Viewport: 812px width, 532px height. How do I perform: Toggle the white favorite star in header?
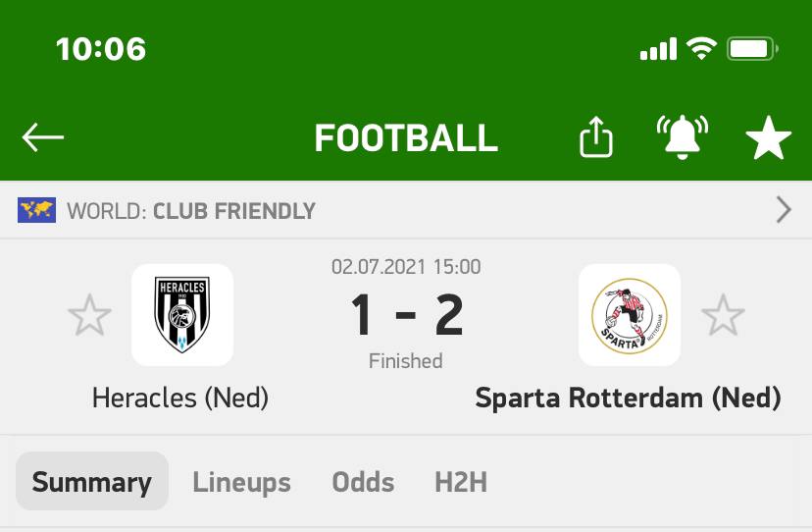coord(769,137)
